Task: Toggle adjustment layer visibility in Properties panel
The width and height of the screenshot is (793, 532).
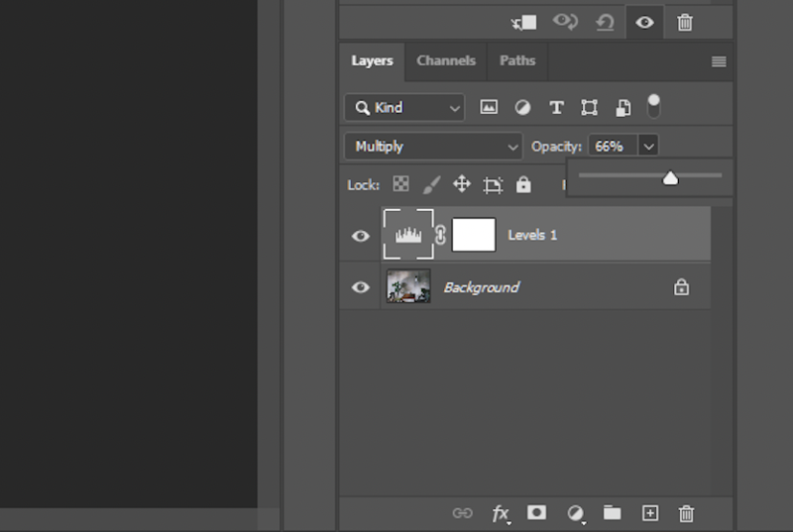Action: click(644, 22)
